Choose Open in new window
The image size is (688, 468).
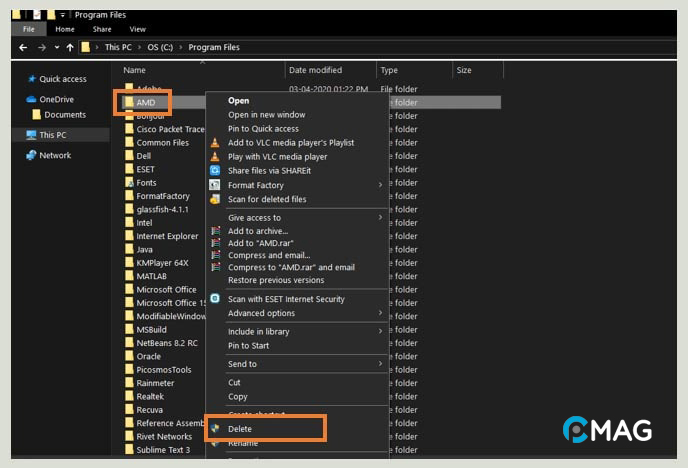coord(267,114)
